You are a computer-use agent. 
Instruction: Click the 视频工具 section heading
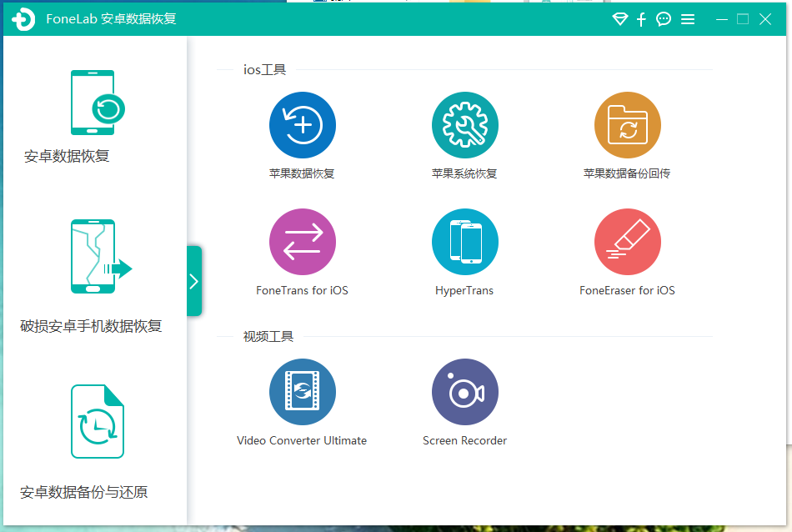pyautogui.click(x=268, y=337)
